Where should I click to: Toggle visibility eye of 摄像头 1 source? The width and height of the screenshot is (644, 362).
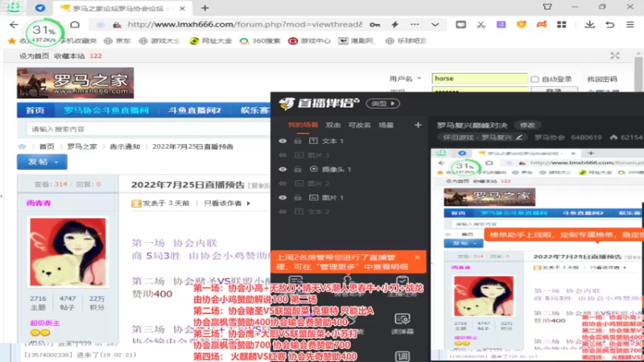point(283,169)
